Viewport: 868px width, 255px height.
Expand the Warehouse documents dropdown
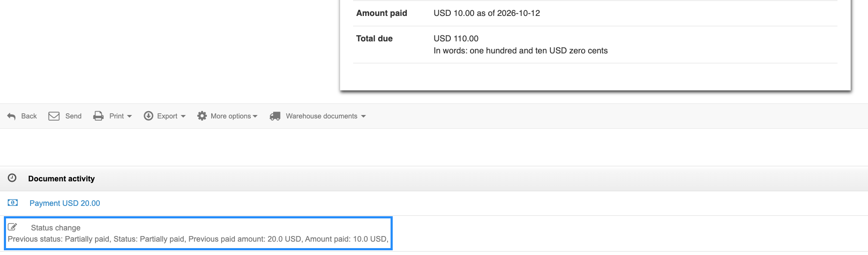pos(318,116)
